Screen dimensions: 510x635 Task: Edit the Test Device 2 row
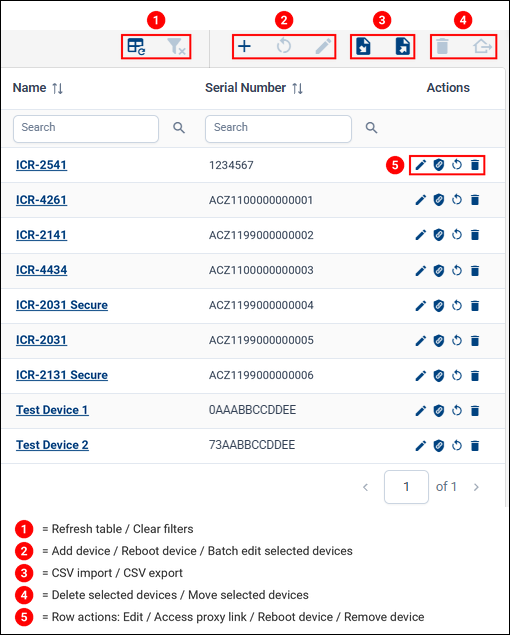(421, 446)
